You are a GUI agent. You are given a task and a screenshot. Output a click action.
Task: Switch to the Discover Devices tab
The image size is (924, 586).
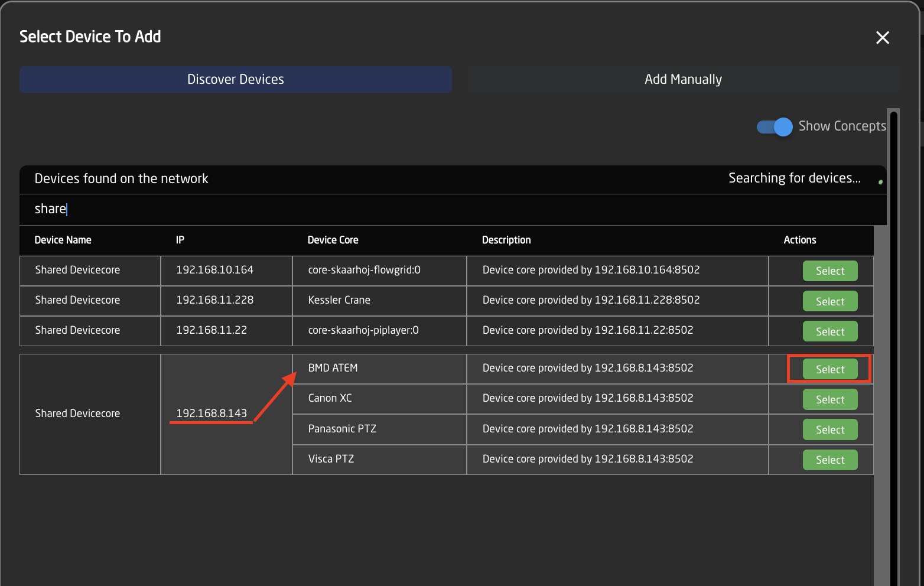[x=235, y=80]
